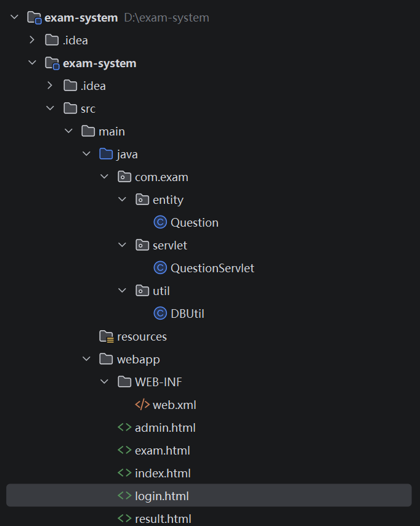Select the highlighted login.html file

tap(162, 496)
